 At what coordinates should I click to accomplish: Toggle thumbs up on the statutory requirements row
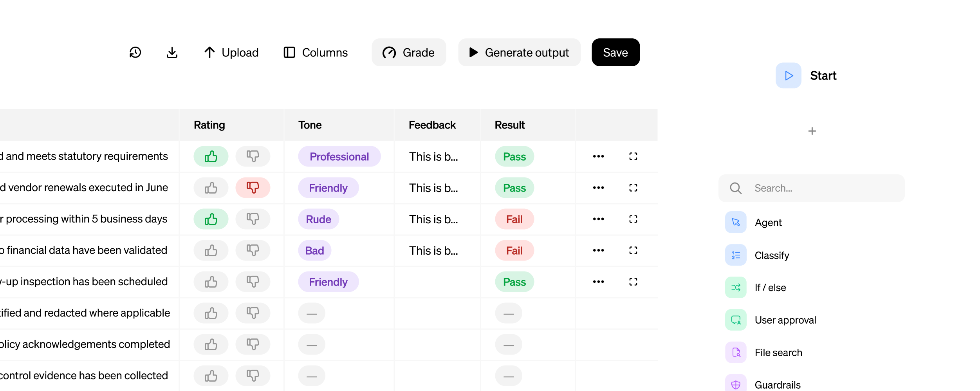(211, 156)
